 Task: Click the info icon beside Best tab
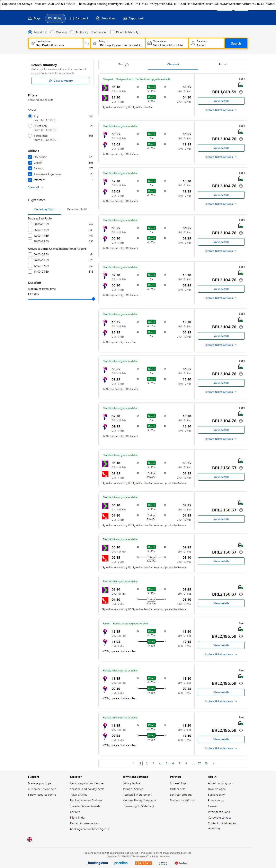[x=127, y=65]
